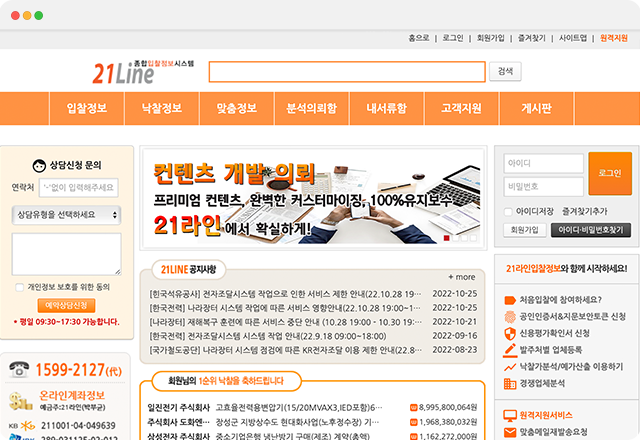
Task: Click the 홈으로 link in the top bar
Action: (x=419, y=38)
